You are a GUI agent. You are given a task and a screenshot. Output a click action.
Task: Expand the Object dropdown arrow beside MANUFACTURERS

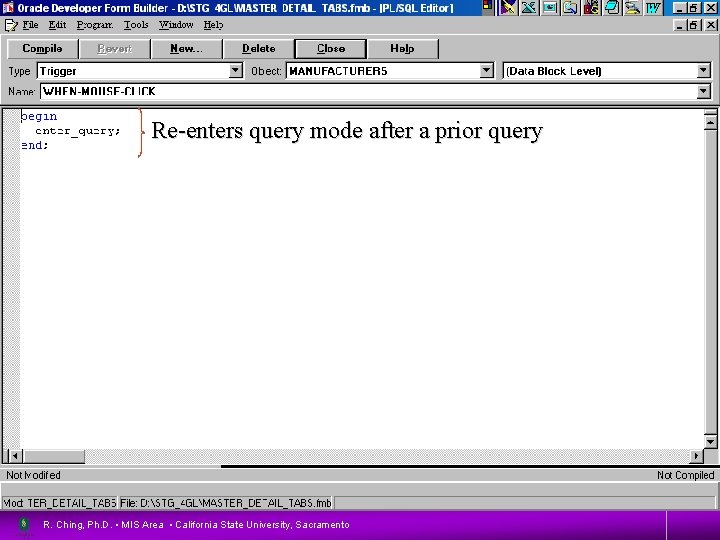486,71
